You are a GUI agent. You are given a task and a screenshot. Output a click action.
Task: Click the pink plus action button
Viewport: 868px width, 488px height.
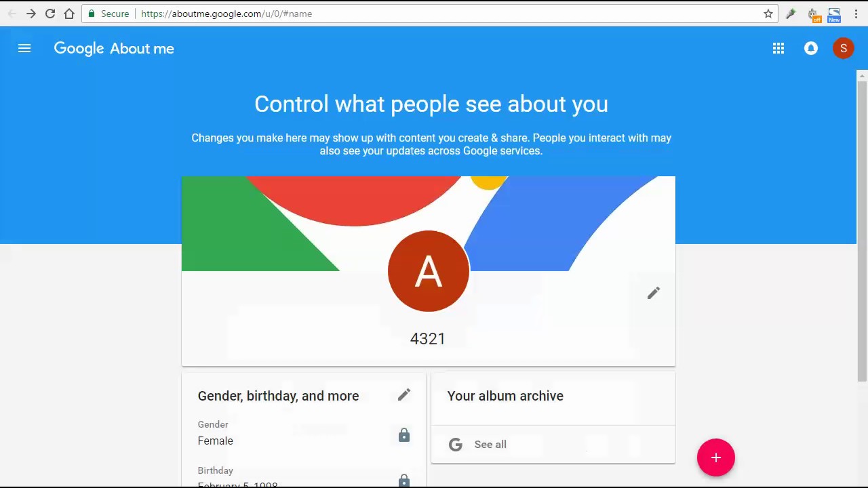pos(716,457)
